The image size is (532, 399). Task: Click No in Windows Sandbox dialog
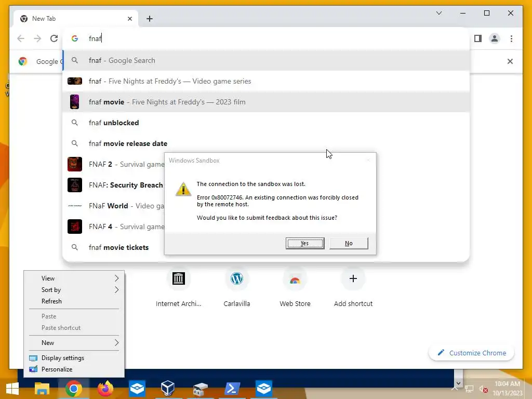click(x=349, y=243)
